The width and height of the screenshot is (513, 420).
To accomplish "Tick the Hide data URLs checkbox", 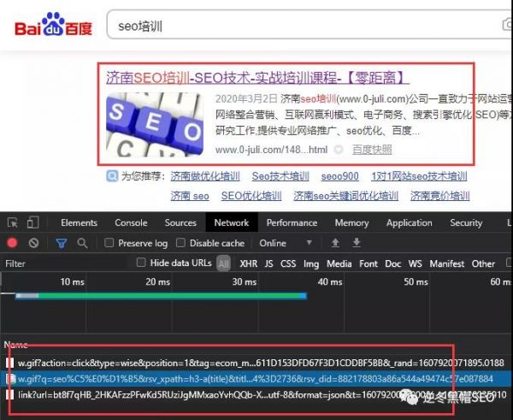I will click(x=142, y=263).
